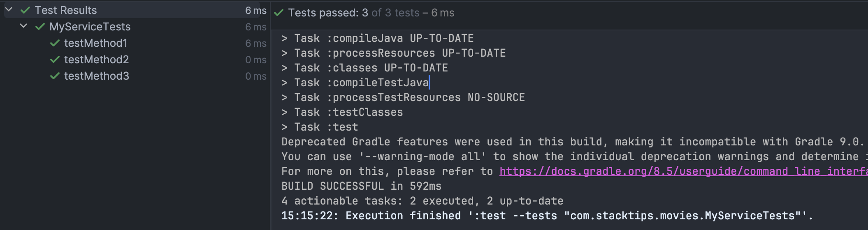Click the Task :test console line
The image size is (868, 230).
pyautogui.click(x=320, y=127)
